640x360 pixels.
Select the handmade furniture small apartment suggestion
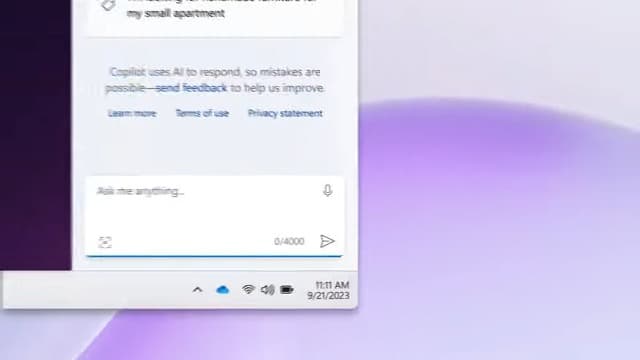point(215,9)
